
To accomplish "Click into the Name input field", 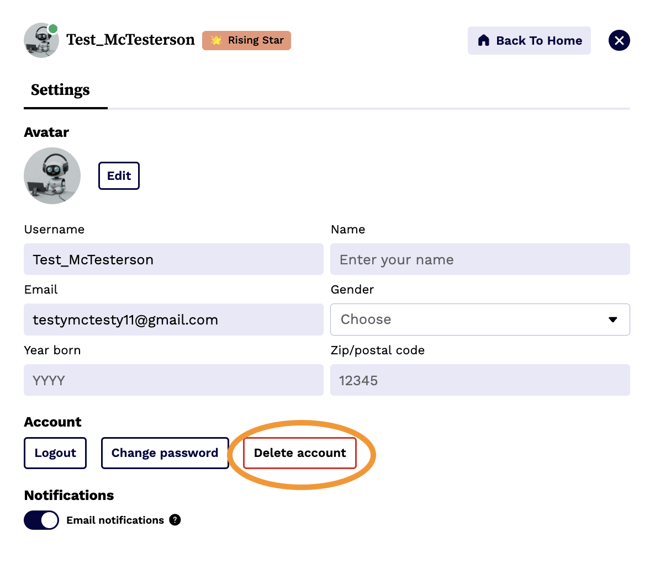I will (x=480, y=259).
